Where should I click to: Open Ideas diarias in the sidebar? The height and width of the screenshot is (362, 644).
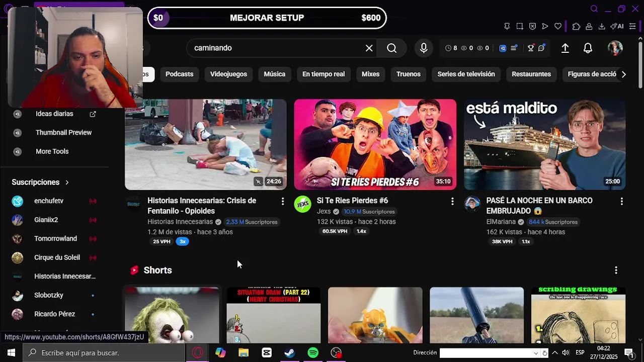(x=54, y=114)
